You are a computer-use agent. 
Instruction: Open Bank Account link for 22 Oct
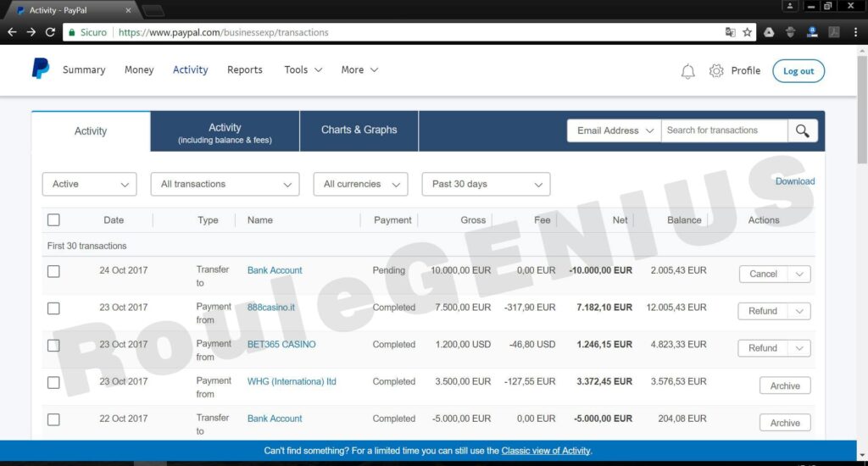pyautogui.click(x=275, y=419)
